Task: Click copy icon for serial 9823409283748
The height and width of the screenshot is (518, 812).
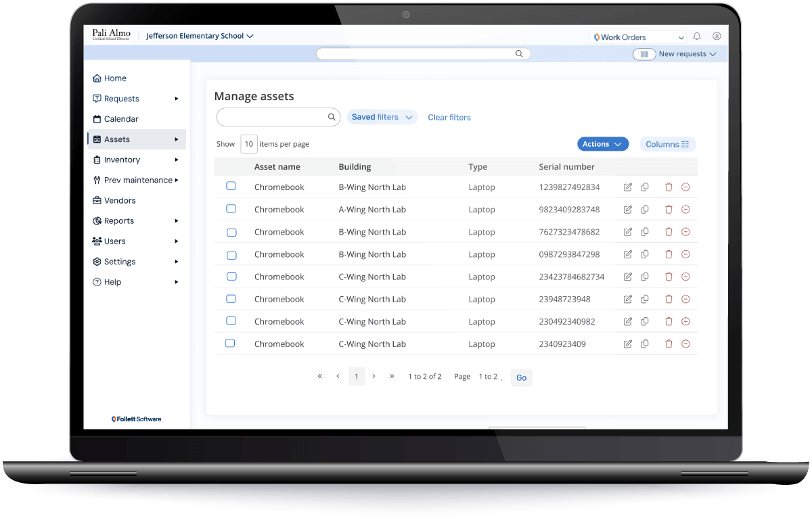Action: click(645, 210)
